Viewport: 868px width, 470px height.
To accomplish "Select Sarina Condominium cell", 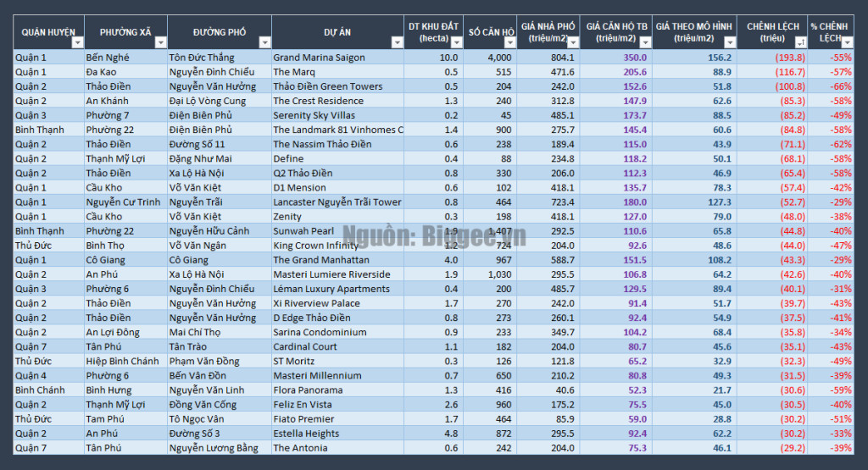I will pos(337,332).
